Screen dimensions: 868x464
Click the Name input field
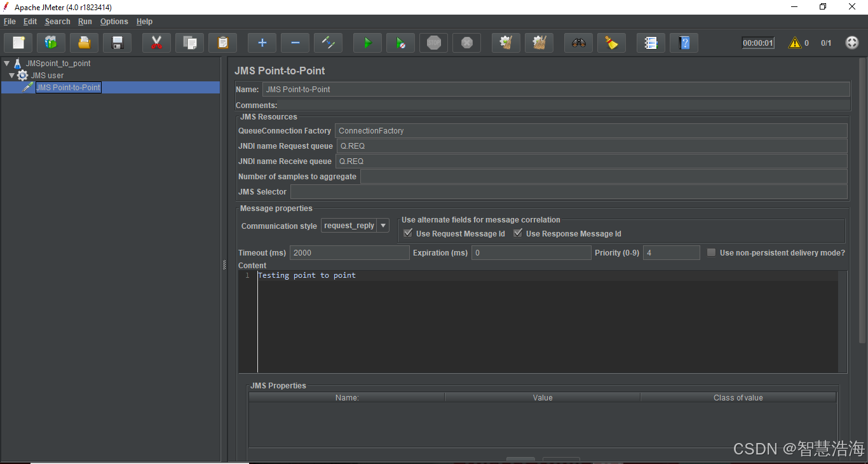556,90
